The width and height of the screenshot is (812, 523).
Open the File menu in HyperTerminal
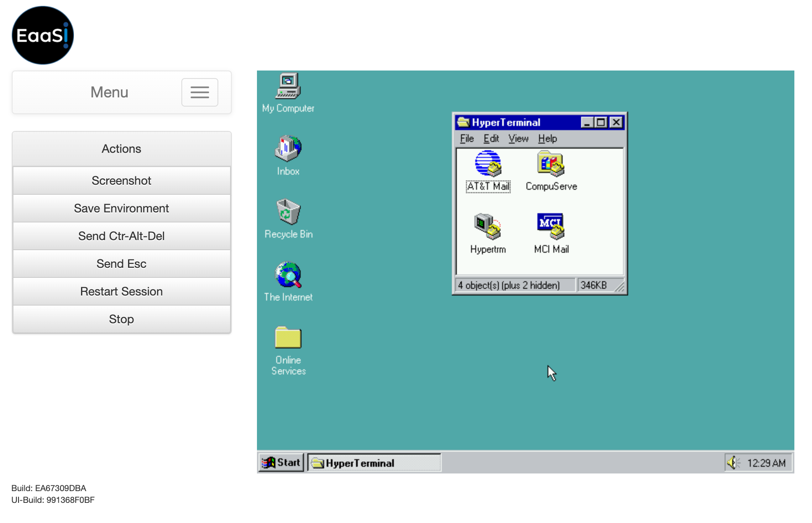point(466,139)
